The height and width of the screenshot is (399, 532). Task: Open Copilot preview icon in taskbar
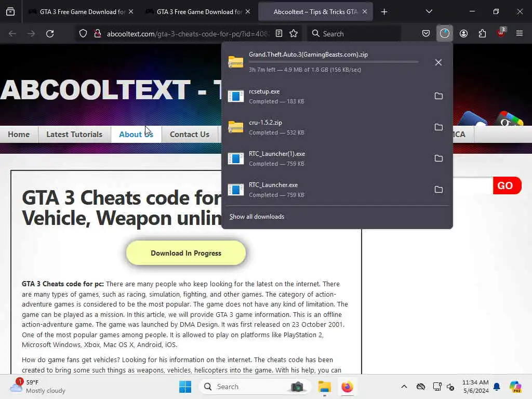tap(515, 387)
